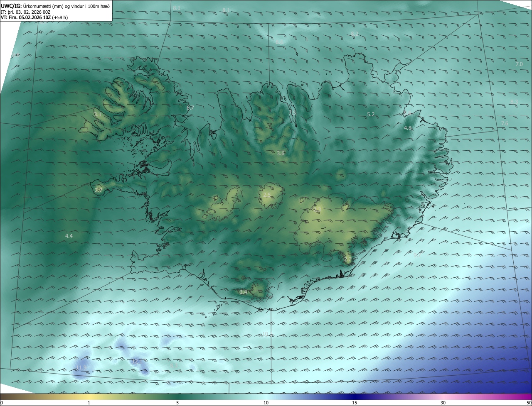The height and width of the screenshot is (406, 532).
Task: Select the initial time 'IT: þri. 03. 02. 2026 00Z'
Action: [x=26, y=12]
